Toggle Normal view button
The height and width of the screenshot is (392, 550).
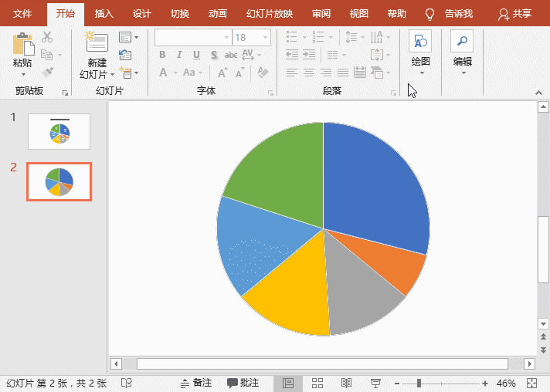[288, 383]
